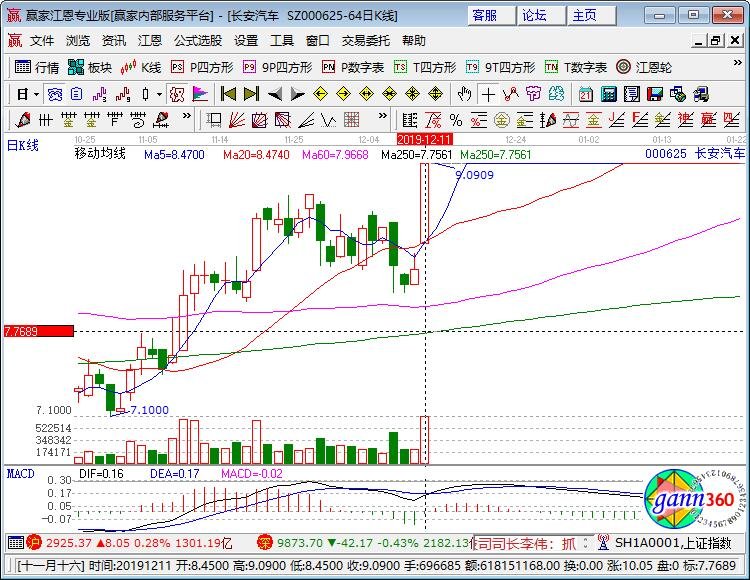The height and width of the screenshot is (580, 750).
Task: Open the notepad icon
Action: 631,94
